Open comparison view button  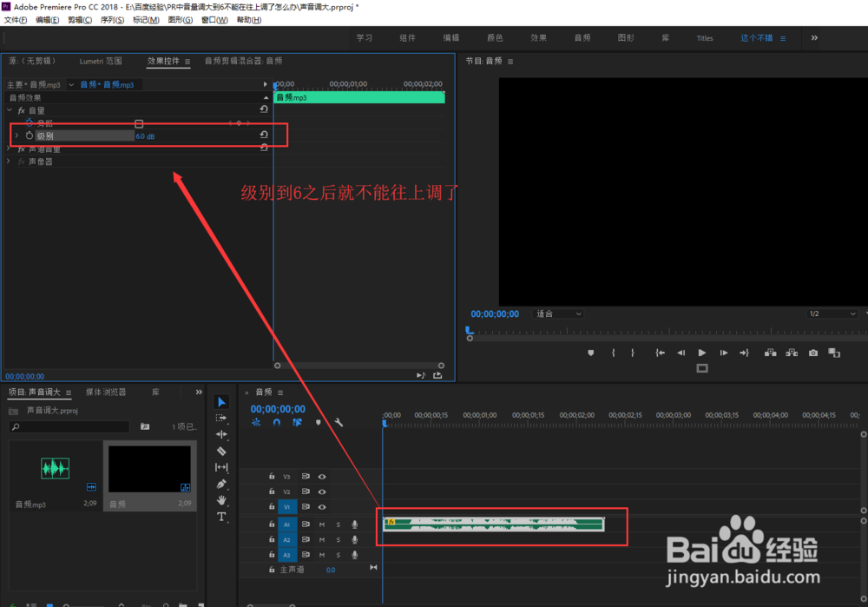(834, 353)
